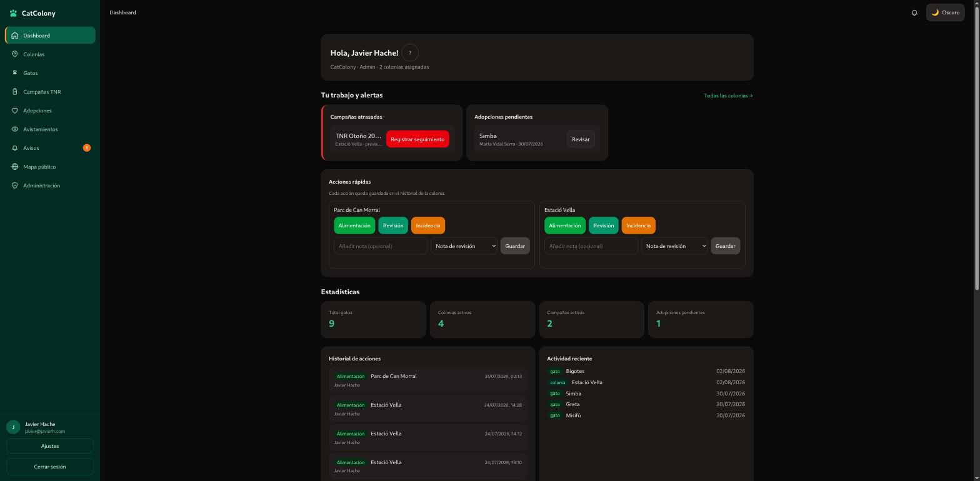Click history entry dated 24/07/2026, 14:28
The width and height of the screenshot is (980, 481).
tap(427, 409)
